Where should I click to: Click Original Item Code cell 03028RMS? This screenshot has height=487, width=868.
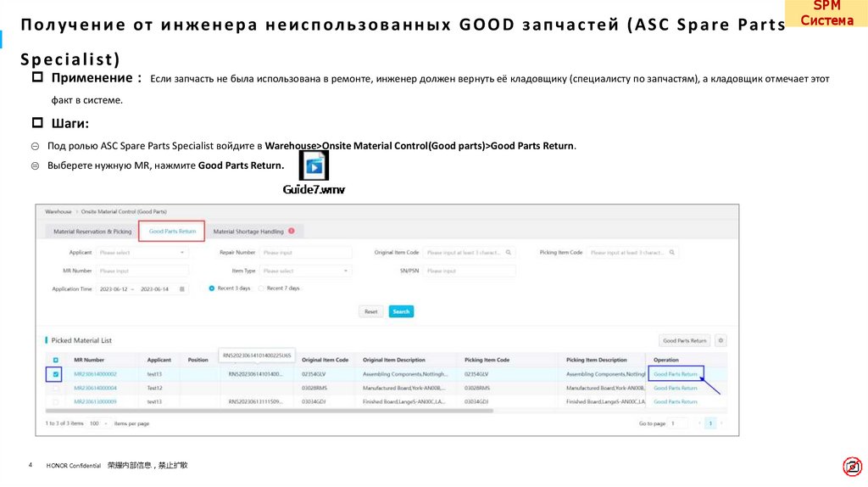click(314, 388)
